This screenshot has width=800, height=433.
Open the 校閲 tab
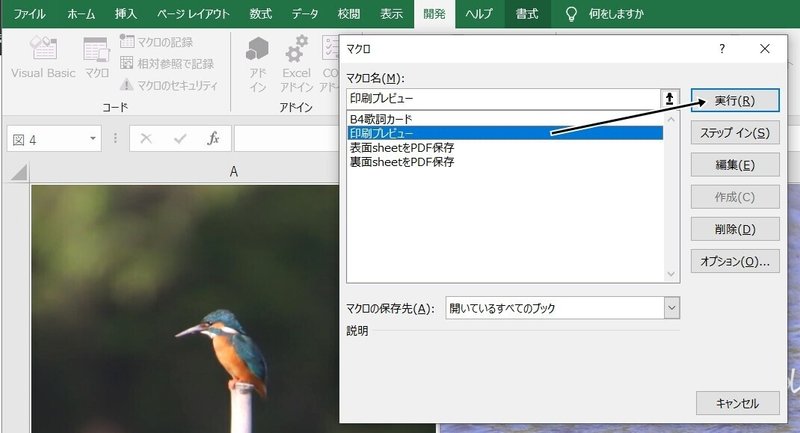[x=348, y=14]
